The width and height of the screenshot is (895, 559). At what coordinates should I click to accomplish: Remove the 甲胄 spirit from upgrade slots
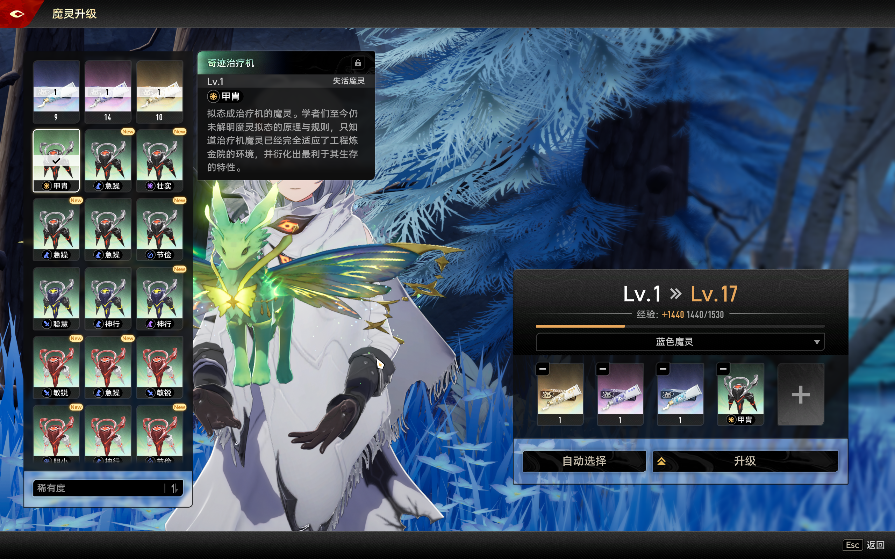point(722,369)
